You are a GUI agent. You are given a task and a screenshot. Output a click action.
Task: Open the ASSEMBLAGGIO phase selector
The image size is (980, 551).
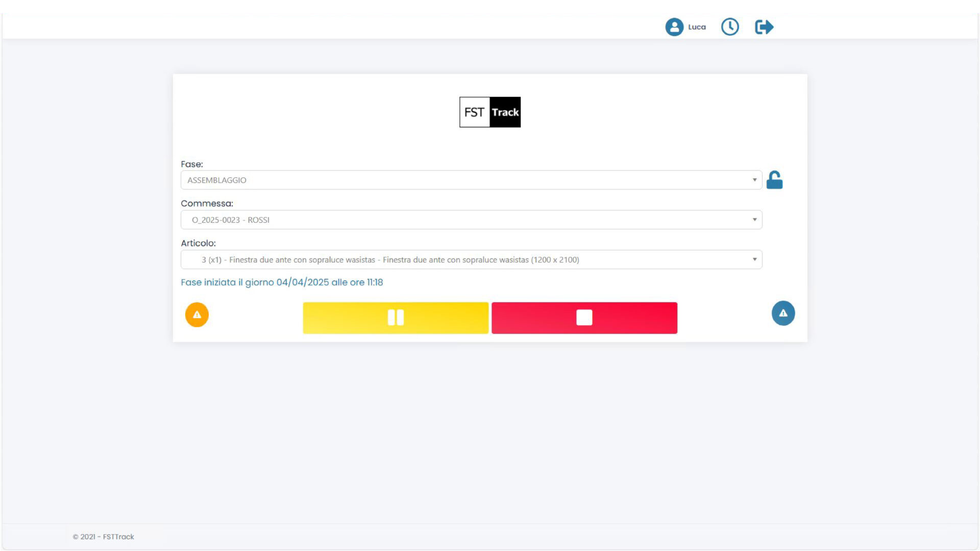click(459, 180)
